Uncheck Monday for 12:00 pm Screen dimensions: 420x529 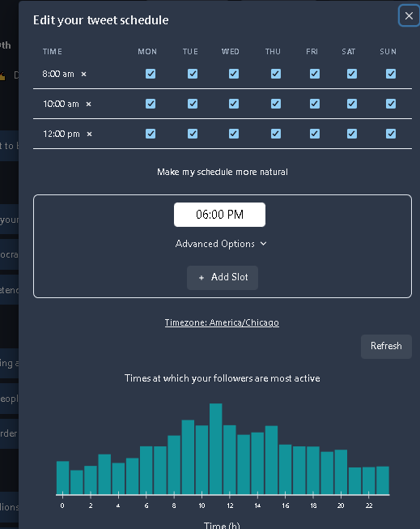point(151,134)
